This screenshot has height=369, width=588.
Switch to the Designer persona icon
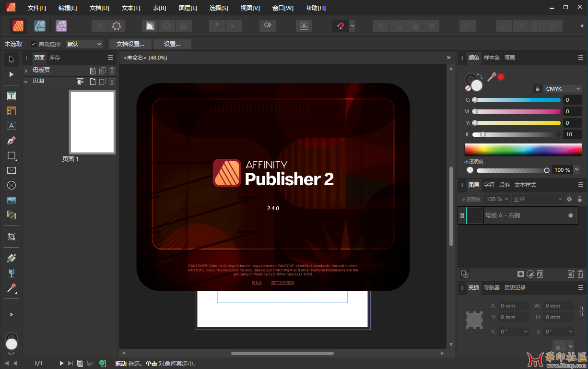[x=40, y=26]
